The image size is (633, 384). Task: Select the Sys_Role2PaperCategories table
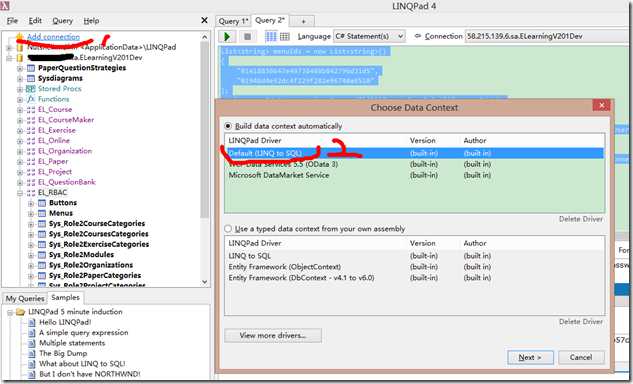95,276
